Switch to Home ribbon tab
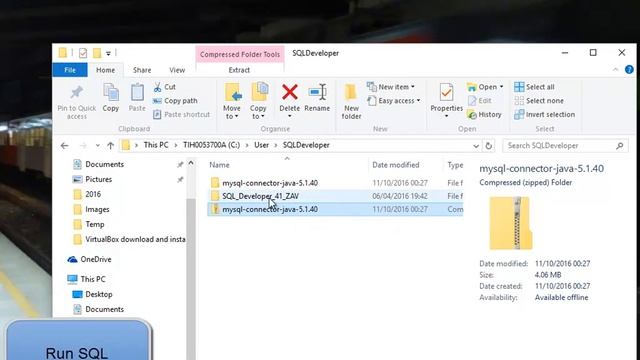Viewport: 640px width, 360px height. 105,70
